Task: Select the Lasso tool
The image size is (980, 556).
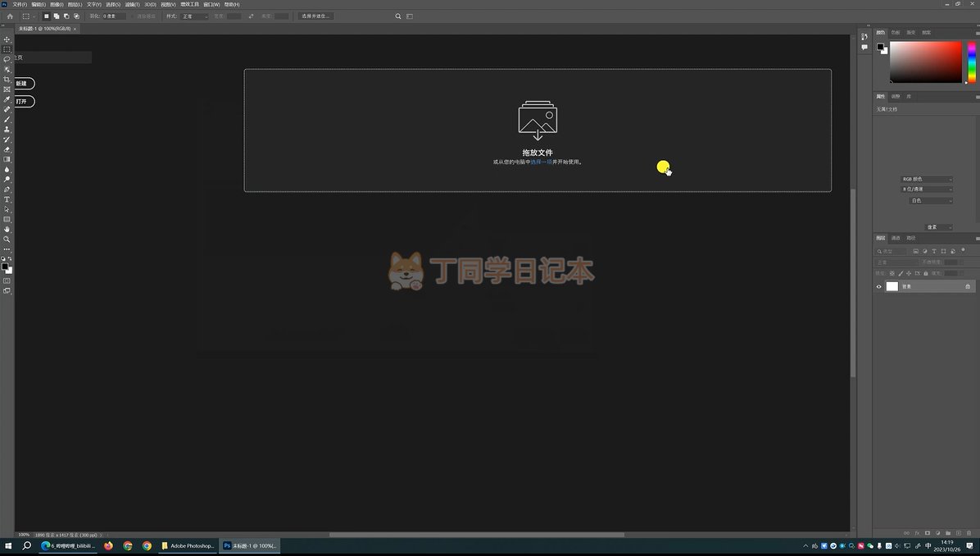Action: coord(7,59)
